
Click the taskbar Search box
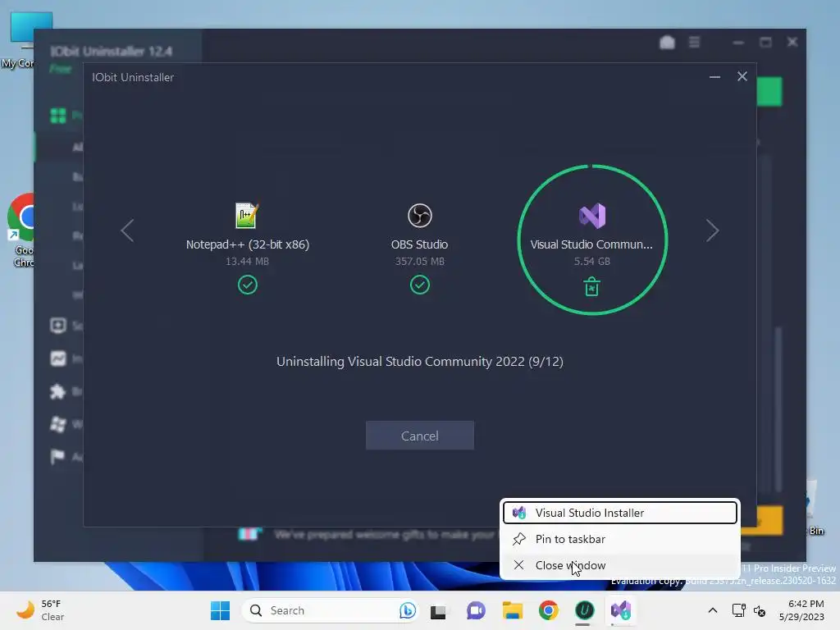pos(330,610)
